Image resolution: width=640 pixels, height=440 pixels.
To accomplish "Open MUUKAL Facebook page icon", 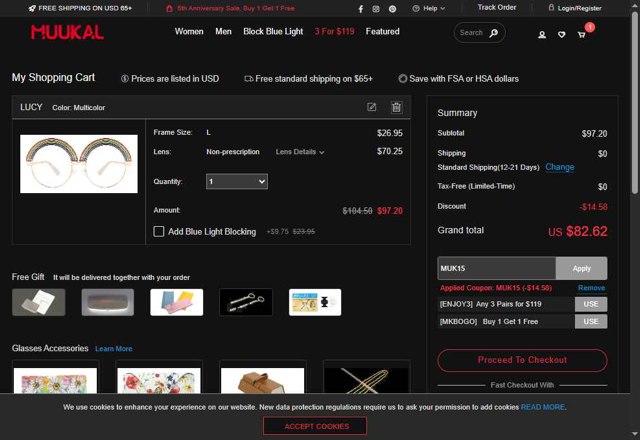I will pos(361,9).
